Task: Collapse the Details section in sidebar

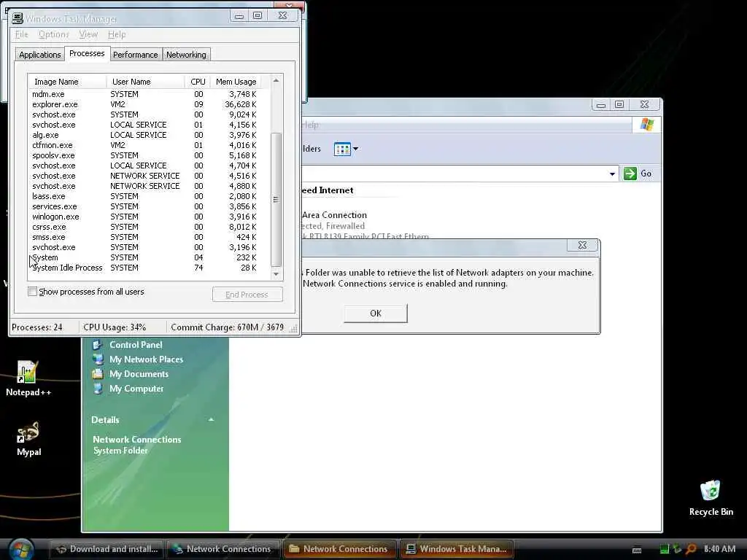Action: pos(211,420)
